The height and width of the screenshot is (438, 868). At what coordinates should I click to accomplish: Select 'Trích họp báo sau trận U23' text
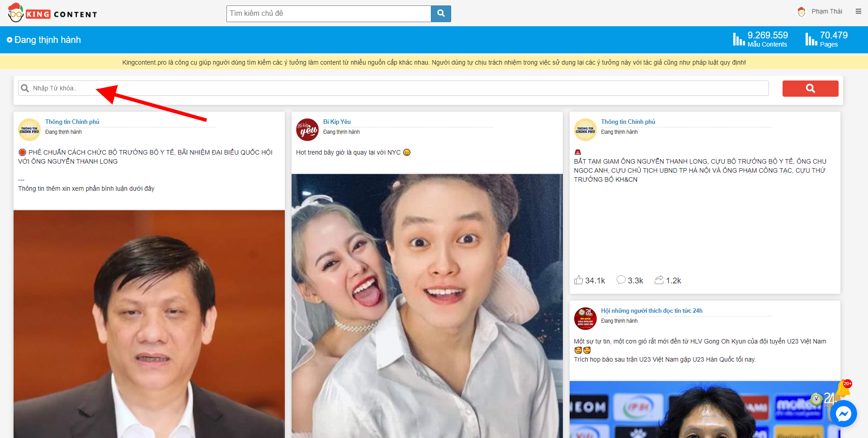click(x=665, y=359)
